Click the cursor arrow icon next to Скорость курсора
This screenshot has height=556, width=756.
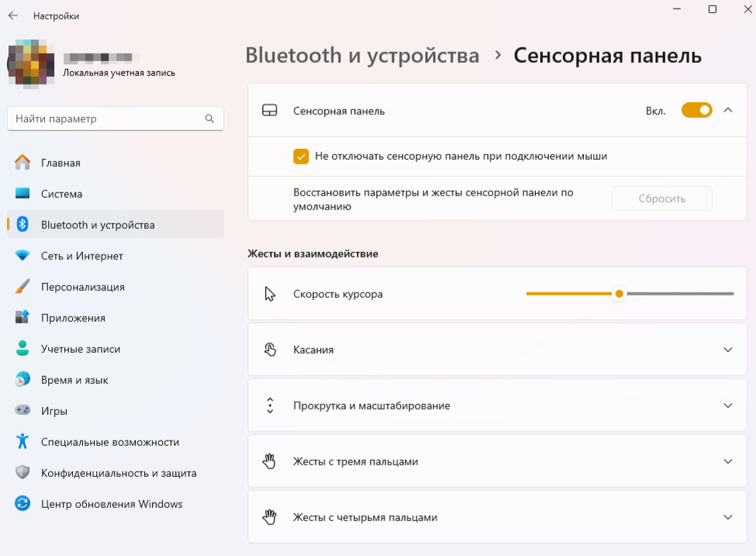[x=269, y=293]
